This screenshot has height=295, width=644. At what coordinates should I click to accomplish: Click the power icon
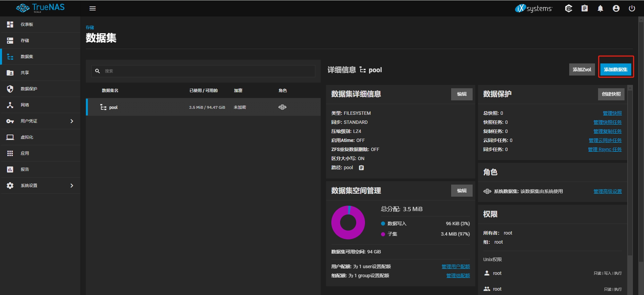[632, 8]
